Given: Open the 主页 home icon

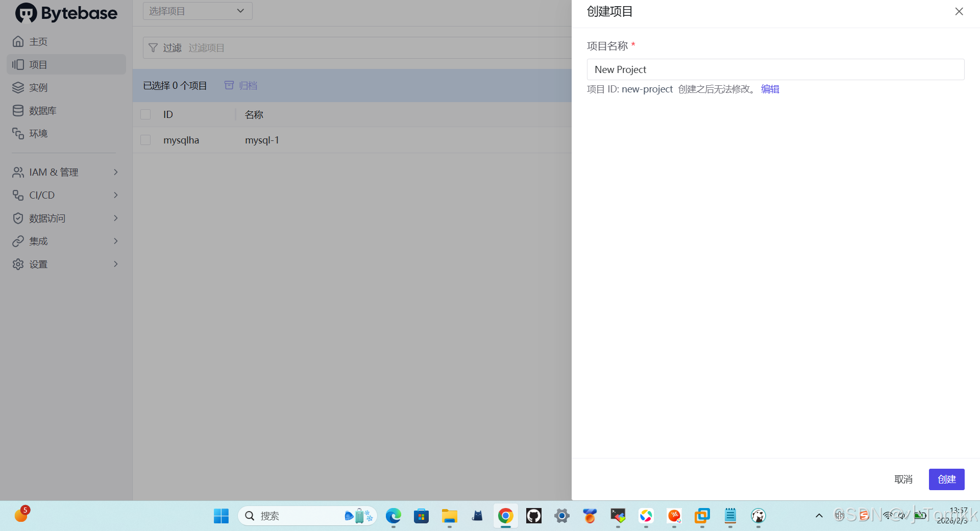Looking at the screenshot, I should [18, 41].
